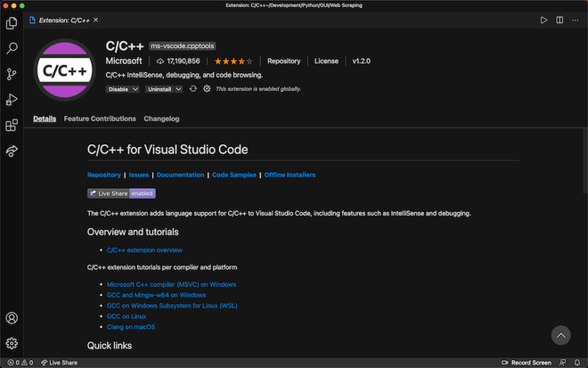Click the extension settings gear icon
The height and width of the screenshot is (368, 588).
[207, 89]
